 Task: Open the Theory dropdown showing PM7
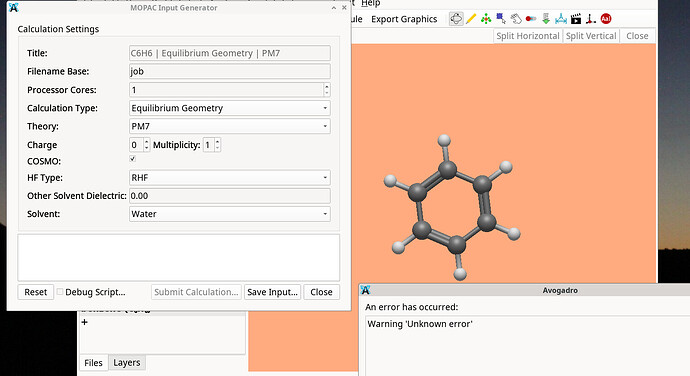(x=230, y=126)
